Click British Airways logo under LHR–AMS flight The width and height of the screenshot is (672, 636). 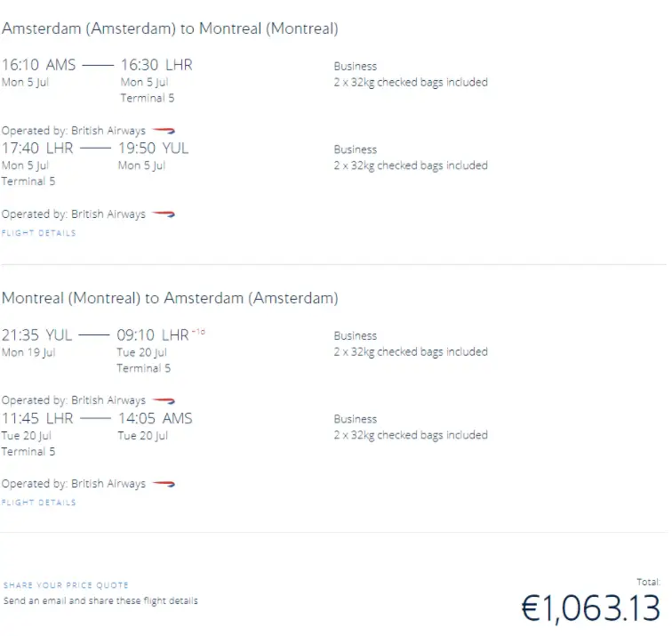(x=163, y=484)
